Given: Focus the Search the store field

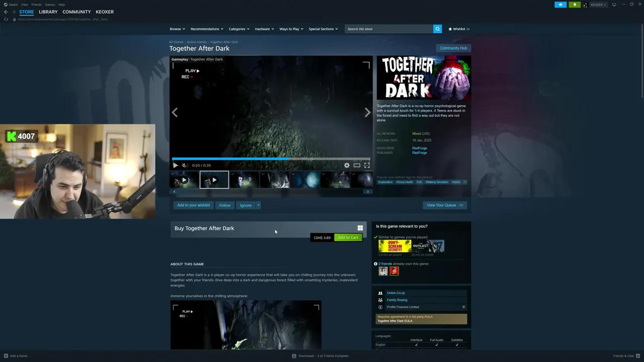Looking at the screenshot, I should [389, 29].
